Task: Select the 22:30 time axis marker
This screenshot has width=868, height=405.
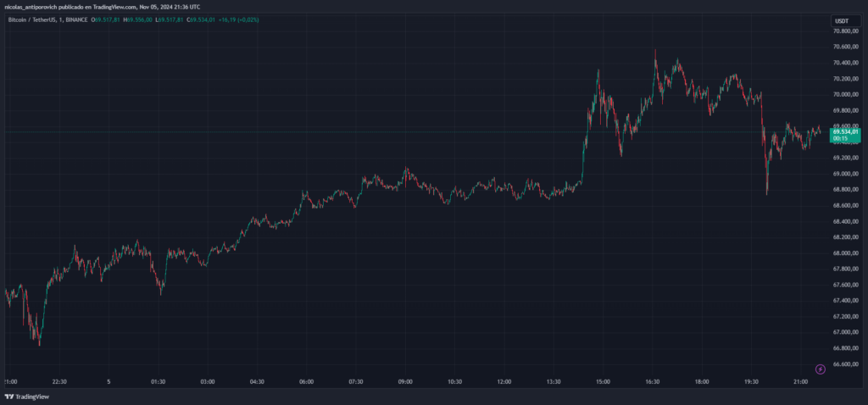Action: (x=60, y=382)
